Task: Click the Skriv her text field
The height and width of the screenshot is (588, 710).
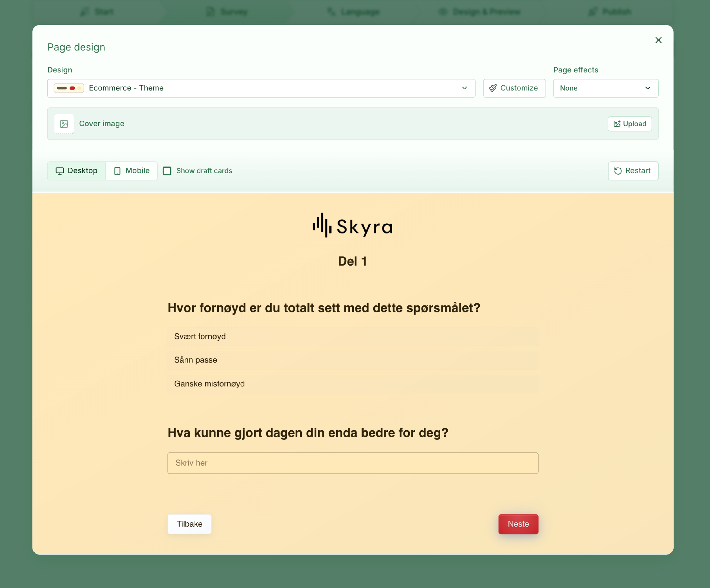Action: pos(353,463)
